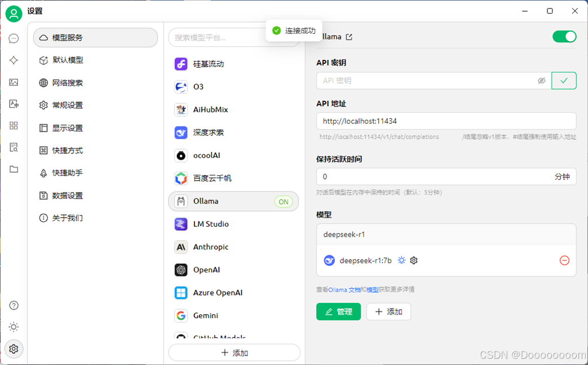This screenshot has height=365, width=588.
Task: Open 快捷助手 settings section
Action: (x=96, y=173)
